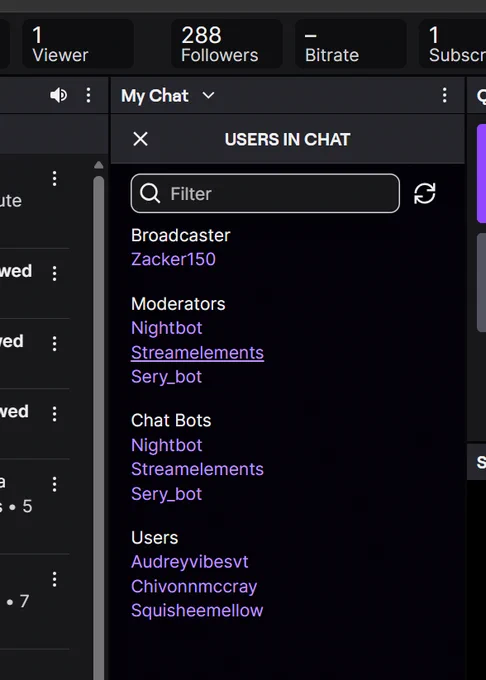This screenshot has height=680, width=486.
Task: Select Sery_bot under Moderators
Action: click(166, 377)
